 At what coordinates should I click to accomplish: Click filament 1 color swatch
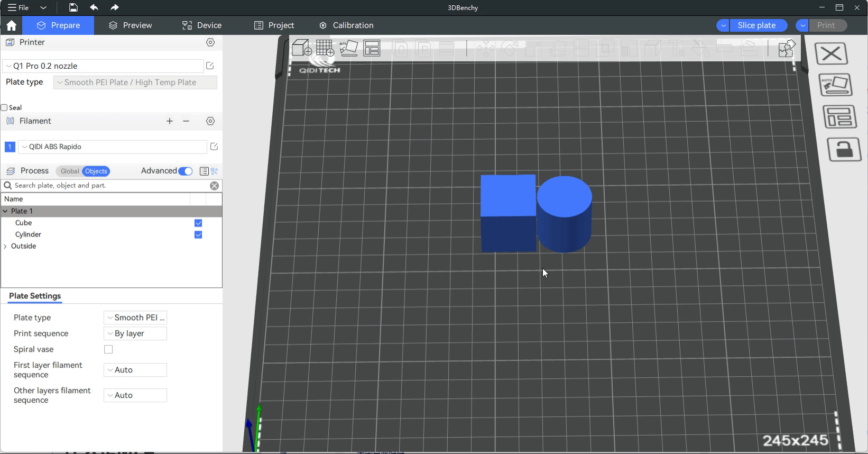pos(10,147)
